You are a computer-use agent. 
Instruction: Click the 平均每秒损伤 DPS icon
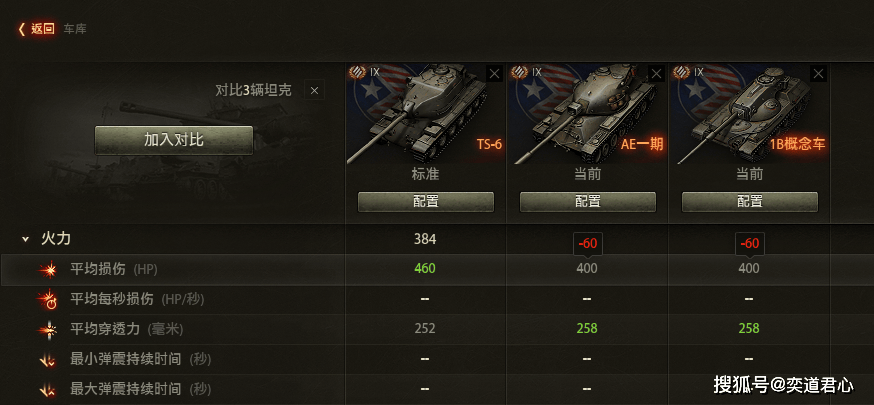click(47, 300)
